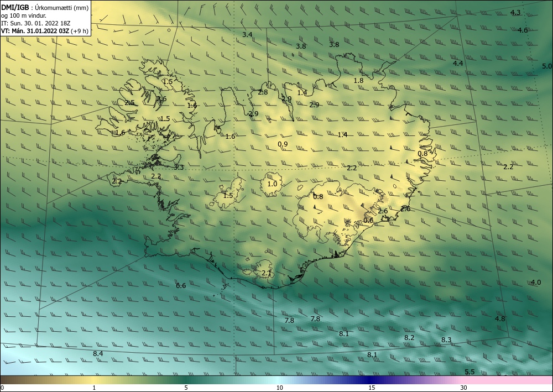553x392 pixels.
Task: Click the 6.6 value off the southwest coast
Action: pyautogui.click(x=181, y=285)
